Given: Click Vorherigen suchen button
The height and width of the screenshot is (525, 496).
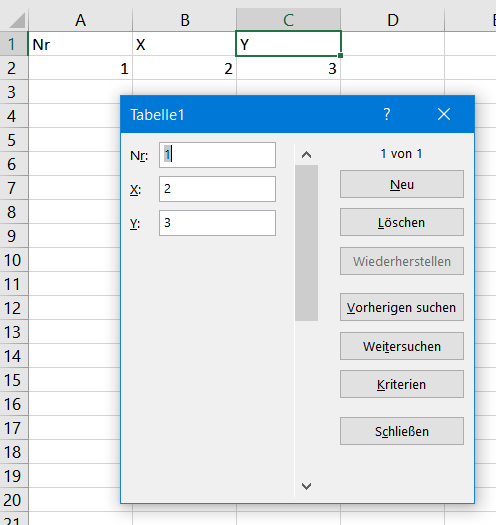Looking at the screenshot, I should pos(402,307).
